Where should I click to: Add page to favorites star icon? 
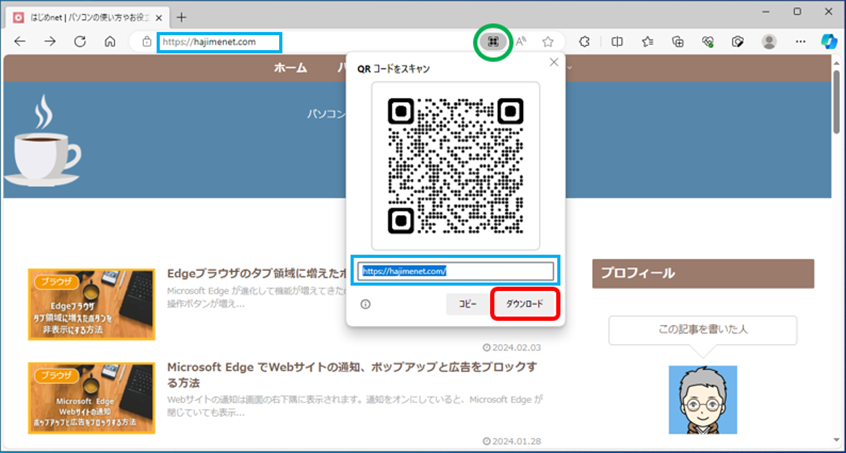point(548,42)
